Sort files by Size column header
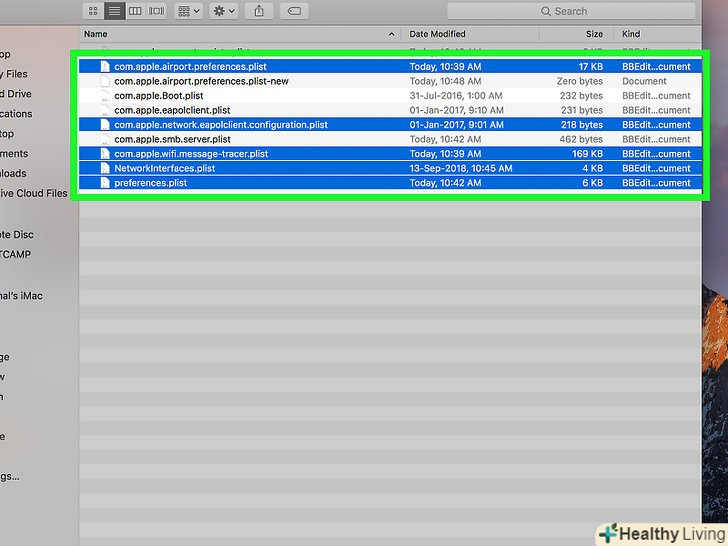The width and height of the screenshot is (728, 546). pos(592,35)
